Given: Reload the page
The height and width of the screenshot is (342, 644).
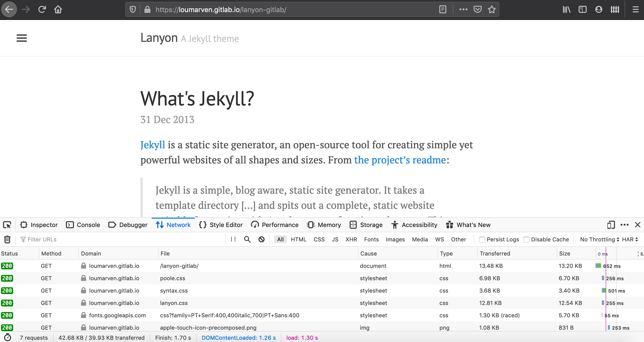Looking at the screenshot, I should (x=42, y=10).
